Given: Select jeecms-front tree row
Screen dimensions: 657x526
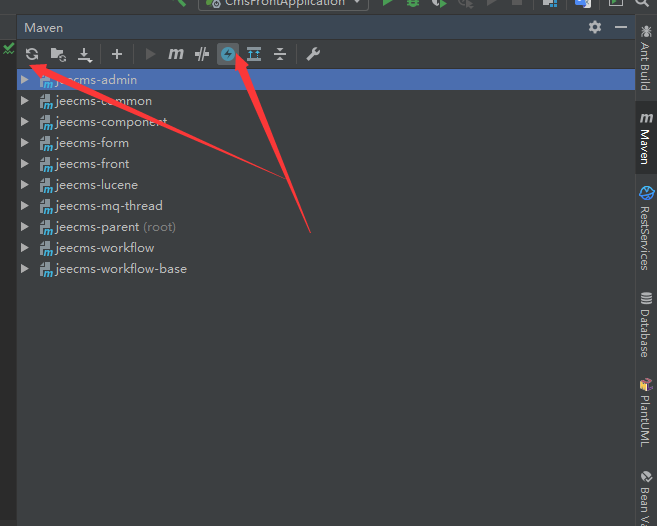Looking at the screenshot, I should [326, 163].
